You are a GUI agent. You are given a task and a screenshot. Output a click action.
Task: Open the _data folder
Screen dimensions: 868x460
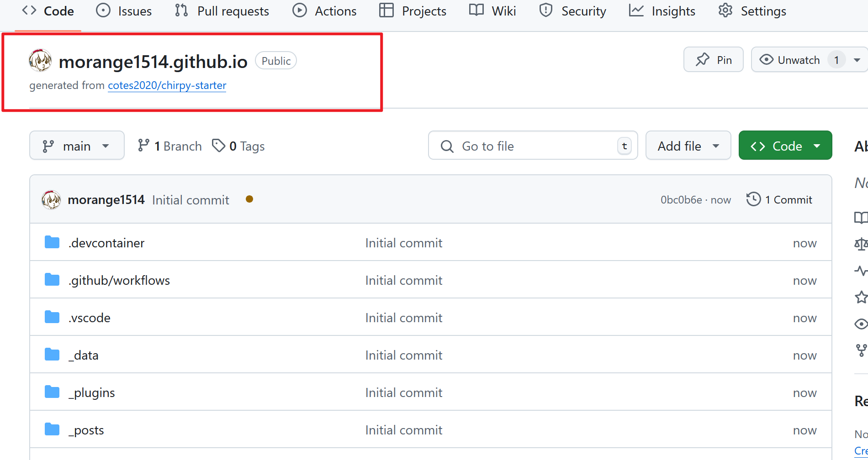tap(83, 355)
